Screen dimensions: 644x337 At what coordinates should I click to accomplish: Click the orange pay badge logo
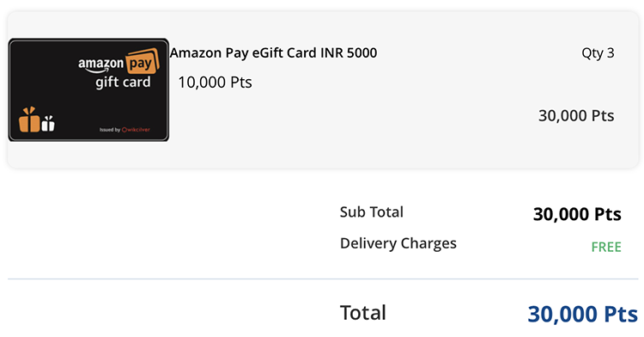point(142,62)
